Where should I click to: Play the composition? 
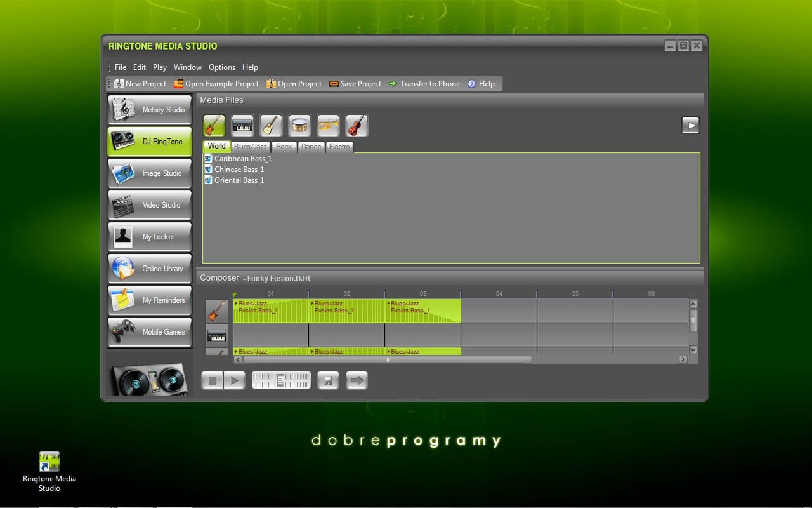pyautogui.click(x=234, y=380)
